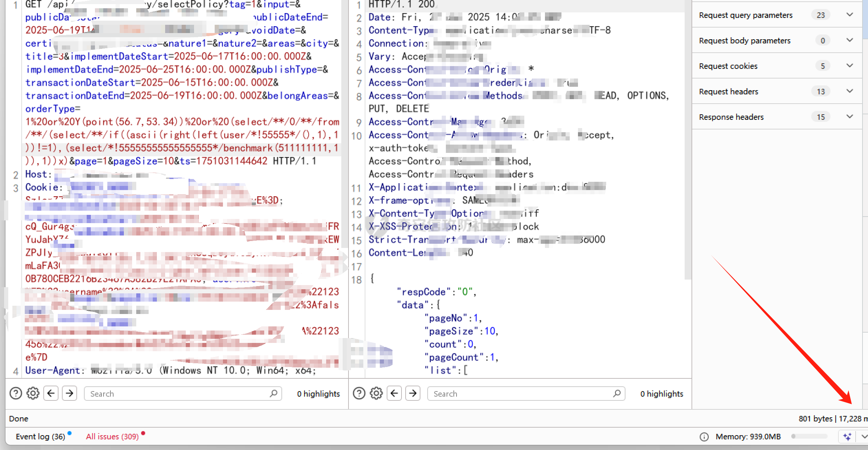Image resolution: width=868 pixels, height=450 pixels.
Task: Click the "list" key in response
Action: pyautogui.click(x=440, y=370)
